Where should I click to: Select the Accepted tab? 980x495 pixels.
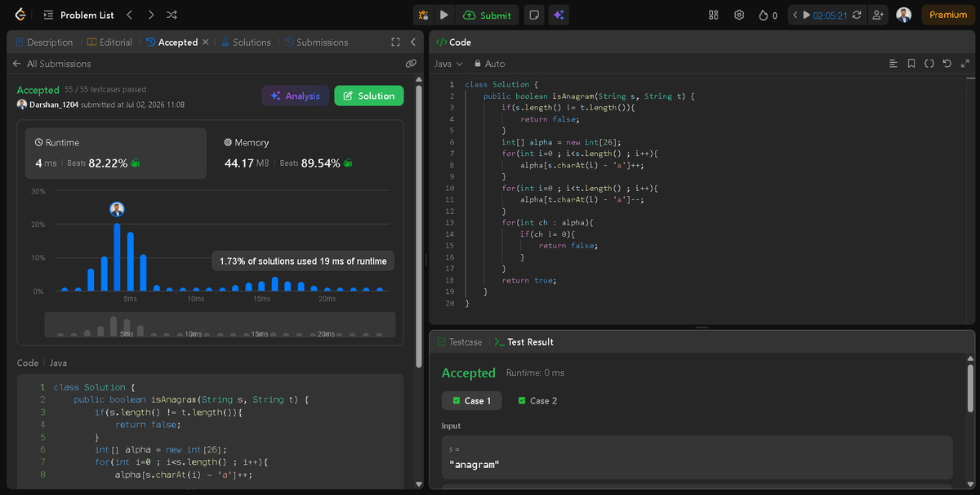pos(172,42)
